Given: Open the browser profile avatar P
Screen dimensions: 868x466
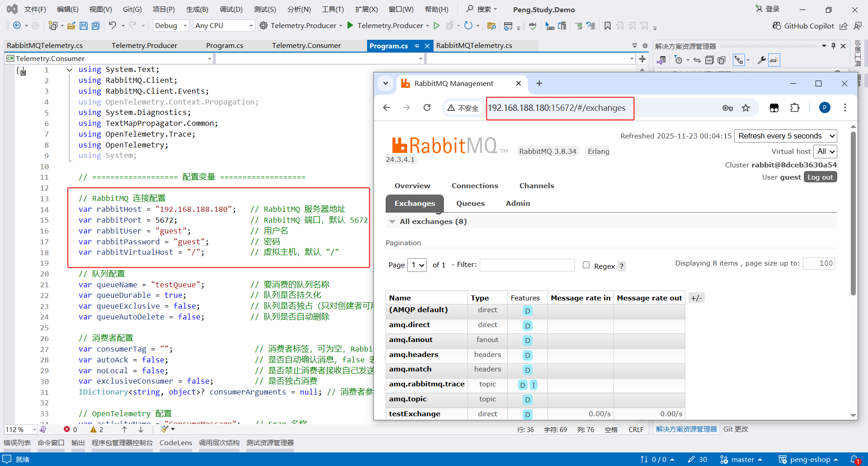Looking at the screenshot, I should click(x=825, y=108).
